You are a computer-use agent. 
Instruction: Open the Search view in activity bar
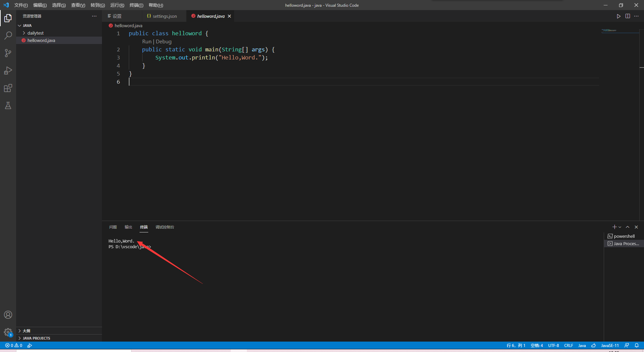(x=8, y=36)
